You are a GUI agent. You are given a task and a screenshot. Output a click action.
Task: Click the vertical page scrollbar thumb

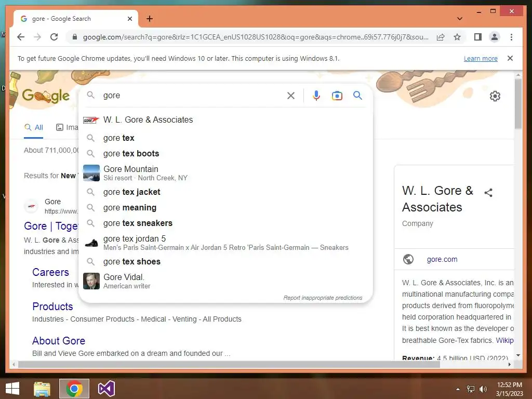[518, 103]
